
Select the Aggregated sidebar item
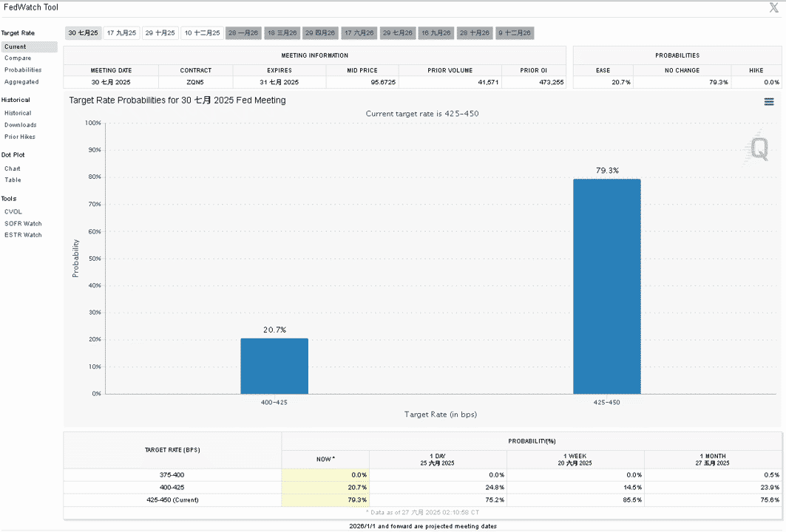coord(21,82)
